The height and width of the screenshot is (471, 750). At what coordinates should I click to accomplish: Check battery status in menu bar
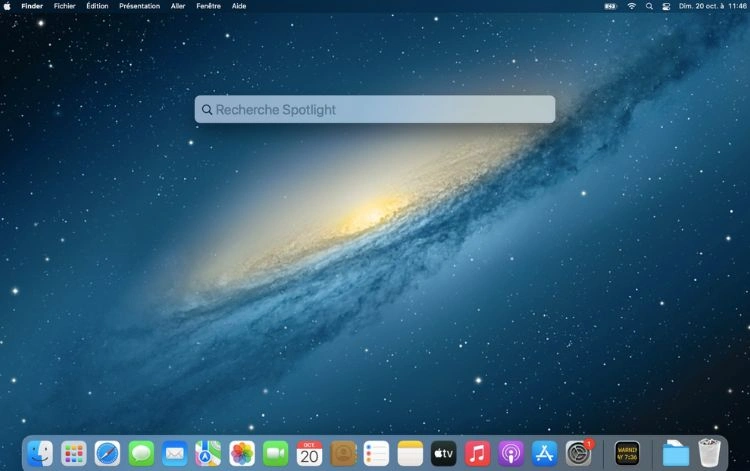(610, 6)
